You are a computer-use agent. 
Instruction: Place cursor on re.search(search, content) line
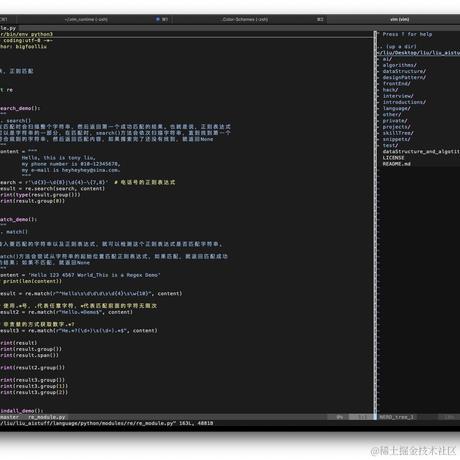tap(52, 189)
